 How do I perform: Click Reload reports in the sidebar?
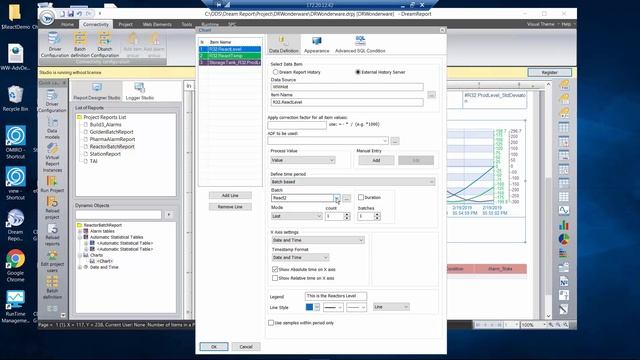(52, 235)
